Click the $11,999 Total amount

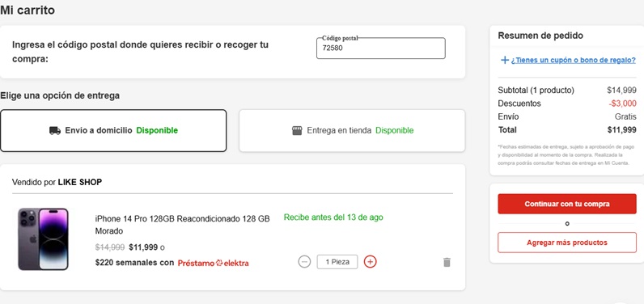point(622,130)
